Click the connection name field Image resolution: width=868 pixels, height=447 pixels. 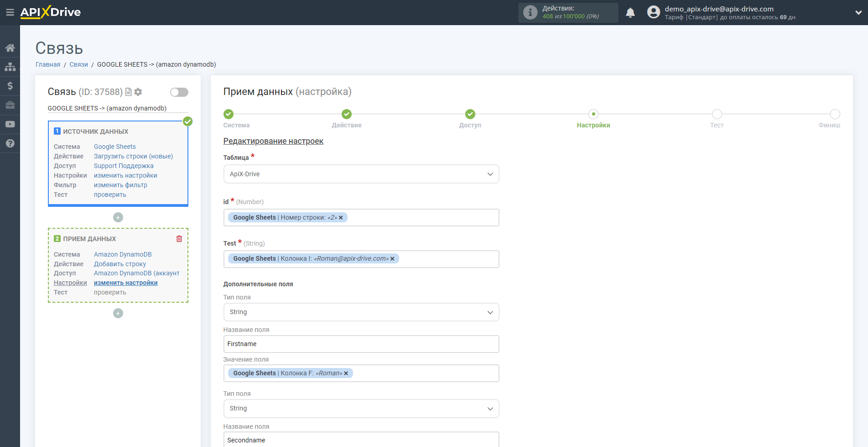click(118, 108)
